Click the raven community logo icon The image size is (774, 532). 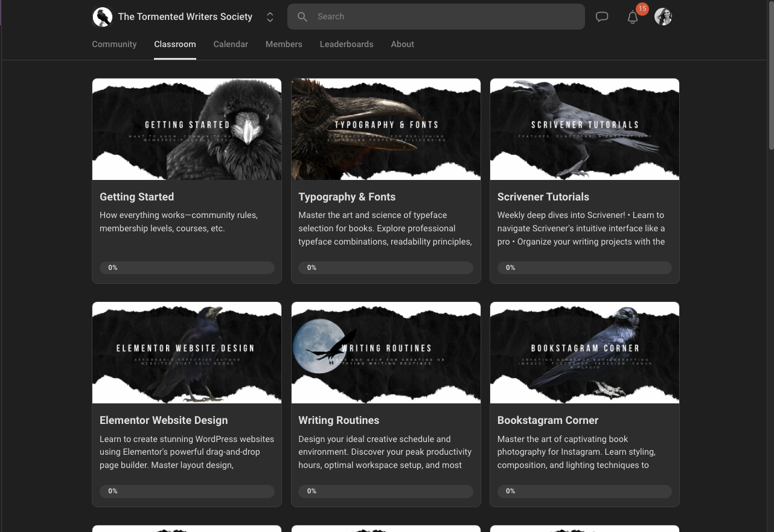point(103,17)
